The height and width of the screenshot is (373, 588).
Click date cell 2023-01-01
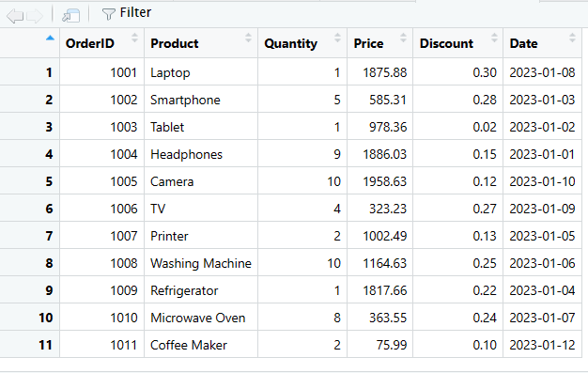click(x=542, y=154)
